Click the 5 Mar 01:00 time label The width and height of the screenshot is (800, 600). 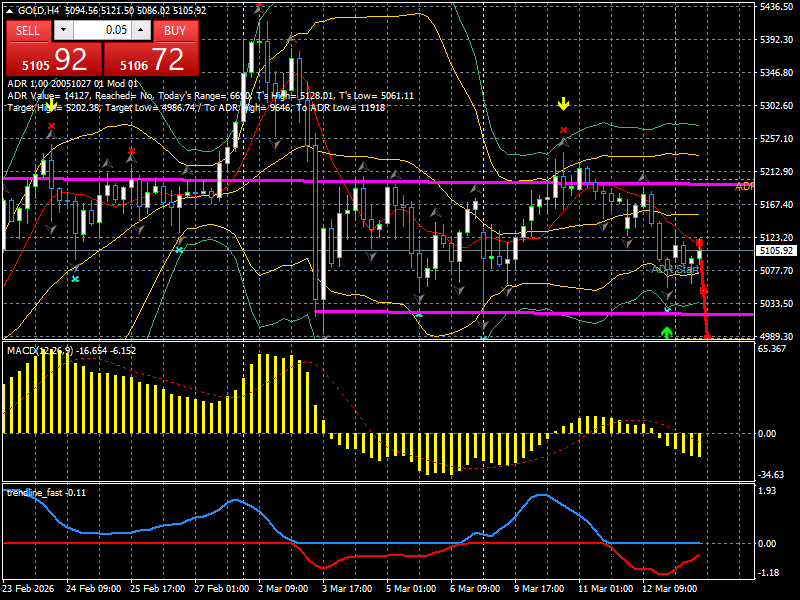click(411, 589)
